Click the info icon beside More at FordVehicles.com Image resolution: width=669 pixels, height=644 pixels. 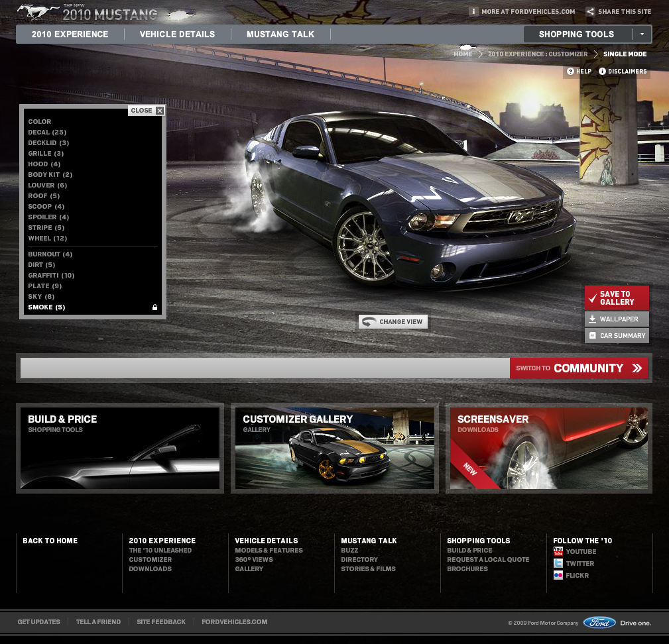pyautogui.click(x=473, y=11)
